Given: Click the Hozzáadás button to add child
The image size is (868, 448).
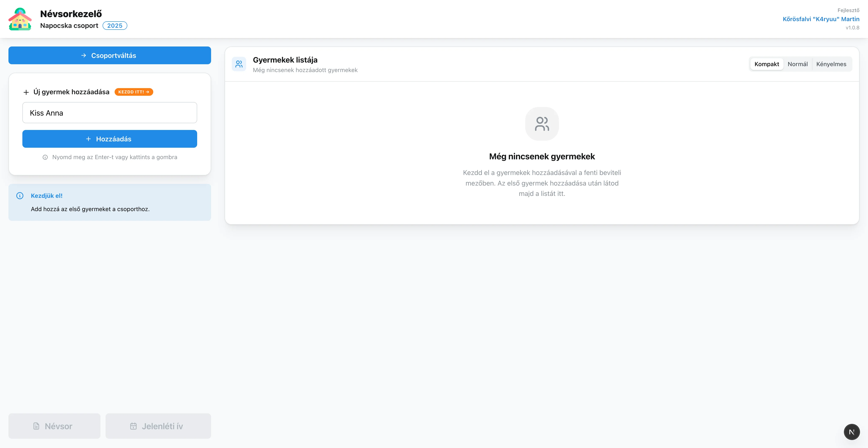Looking at the screenshot, I should (x=110, y=139).
